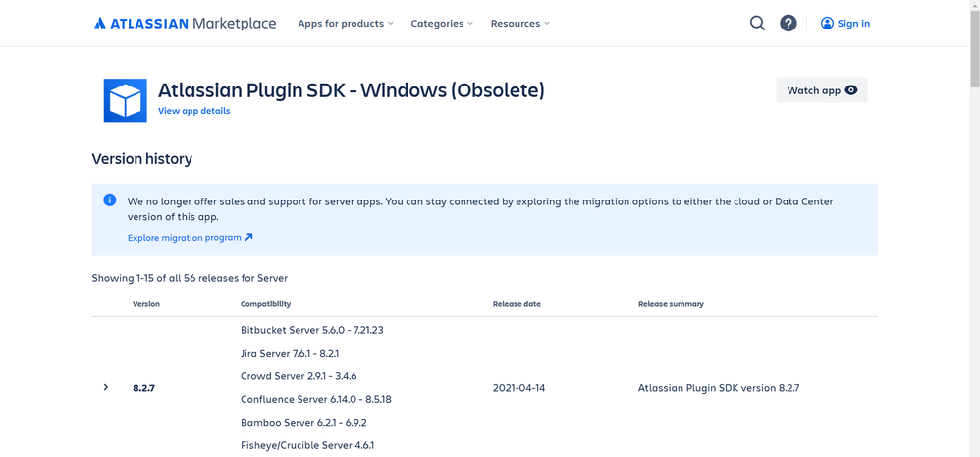Image resolution: width=980 pixels, height=457 pixels.
Task: Click Atlassian Plugin SDK version 8.2.7 summary
Action: pos(719,388)
